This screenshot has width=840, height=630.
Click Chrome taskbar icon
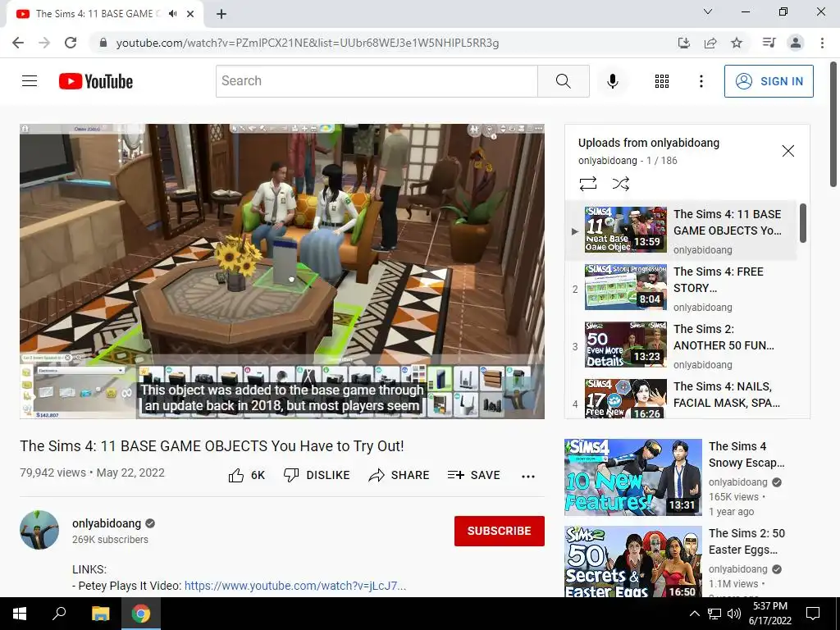141,614
